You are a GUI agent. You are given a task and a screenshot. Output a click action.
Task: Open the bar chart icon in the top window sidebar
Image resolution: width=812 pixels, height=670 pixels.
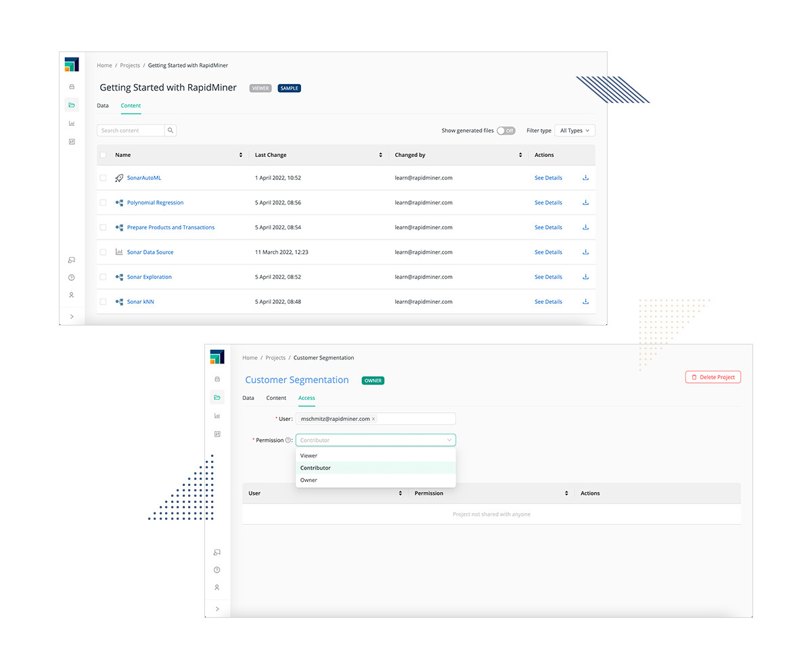pyautogui.click(x=72, y=123)
